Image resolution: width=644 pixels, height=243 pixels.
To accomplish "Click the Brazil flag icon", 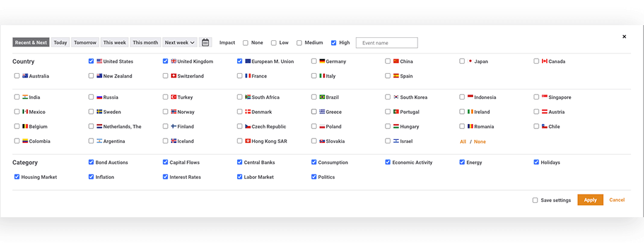I will click(x=322, y=97).
